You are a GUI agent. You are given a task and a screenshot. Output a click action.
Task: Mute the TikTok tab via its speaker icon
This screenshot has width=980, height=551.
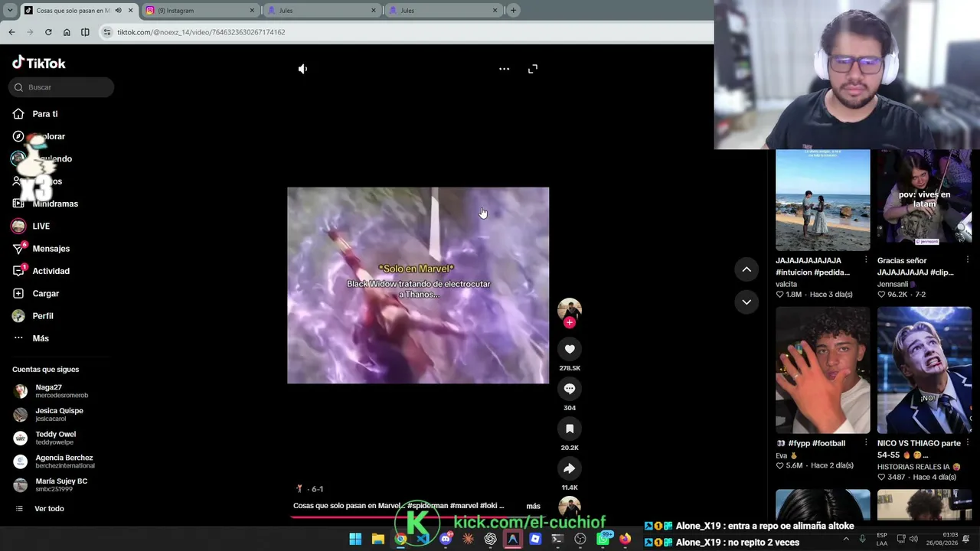tap(118, 11)
